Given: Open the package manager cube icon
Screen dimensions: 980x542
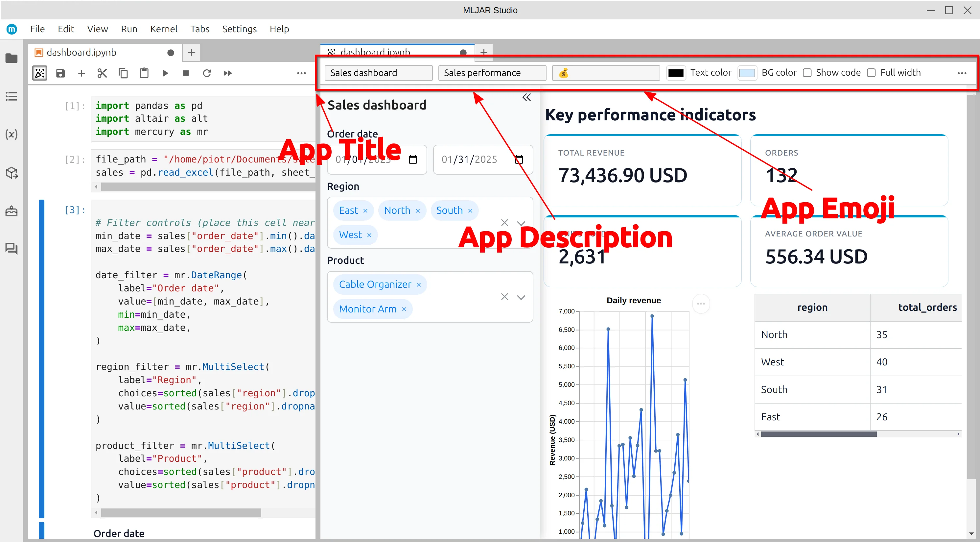Looking at the screenshot, I should (x=12, y=173).
